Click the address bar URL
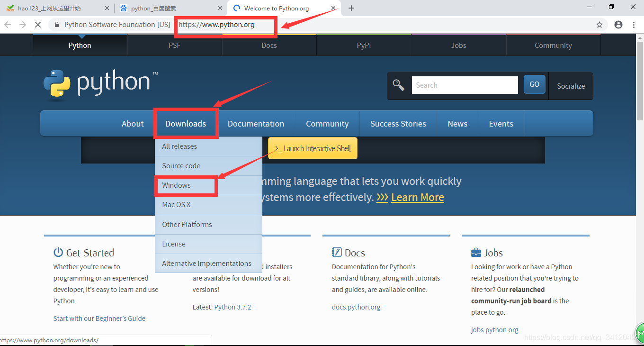Screen dimensions: 644x346 tap(216, 25)
